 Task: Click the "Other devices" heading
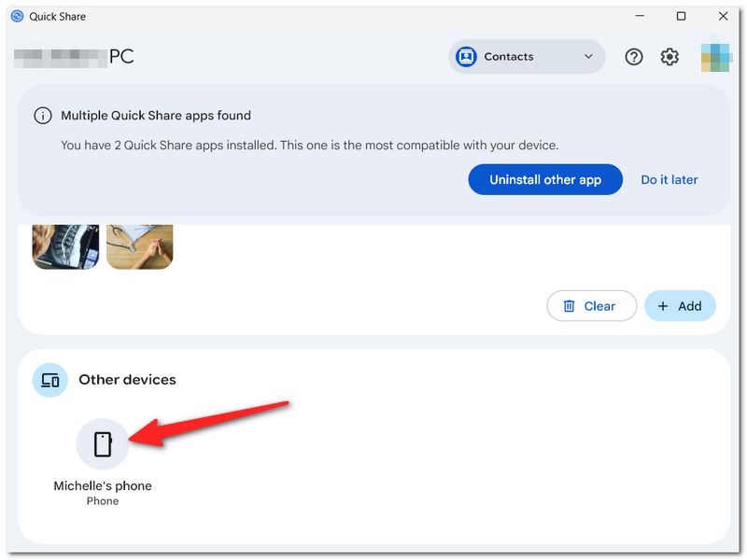(127, 380)
